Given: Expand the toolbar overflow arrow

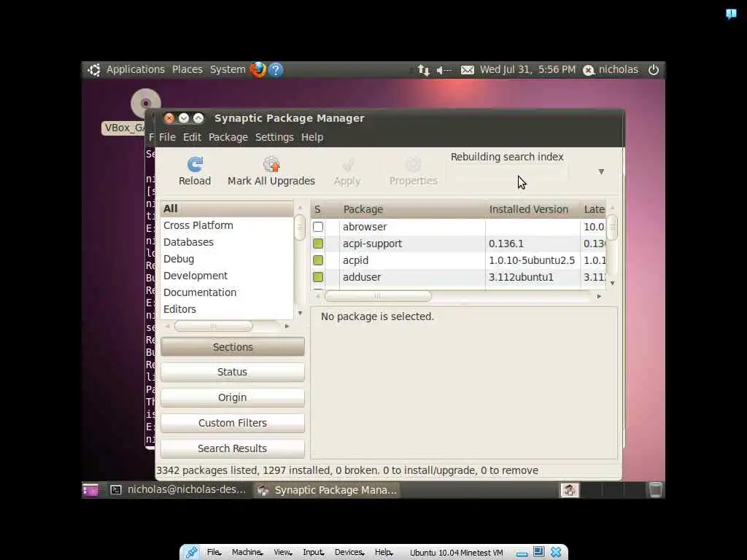Looking at the screenshot, I should coord(601,172).
